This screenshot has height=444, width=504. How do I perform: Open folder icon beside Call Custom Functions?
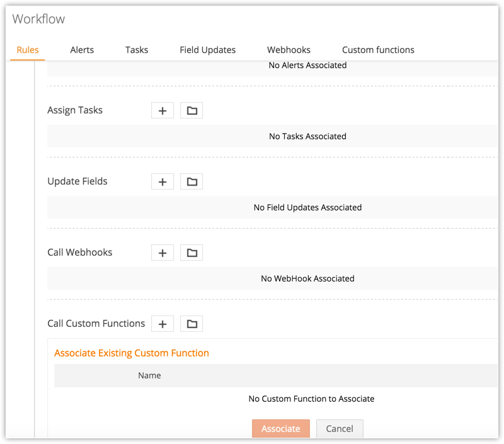click(x=192, y=324)
